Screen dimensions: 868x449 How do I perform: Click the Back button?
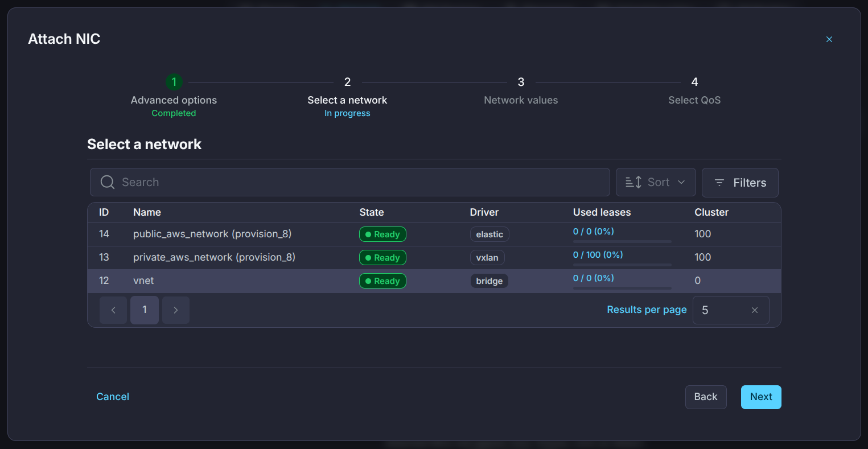706,397
